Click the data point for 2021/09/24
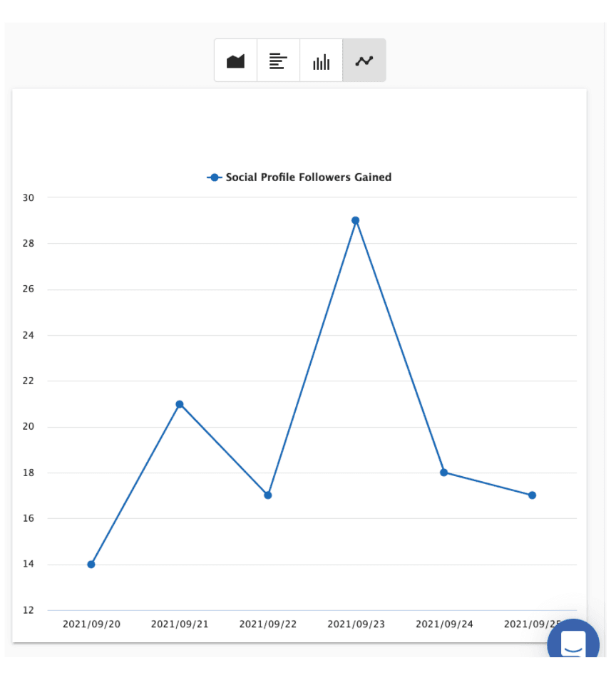 coord(443,473)
